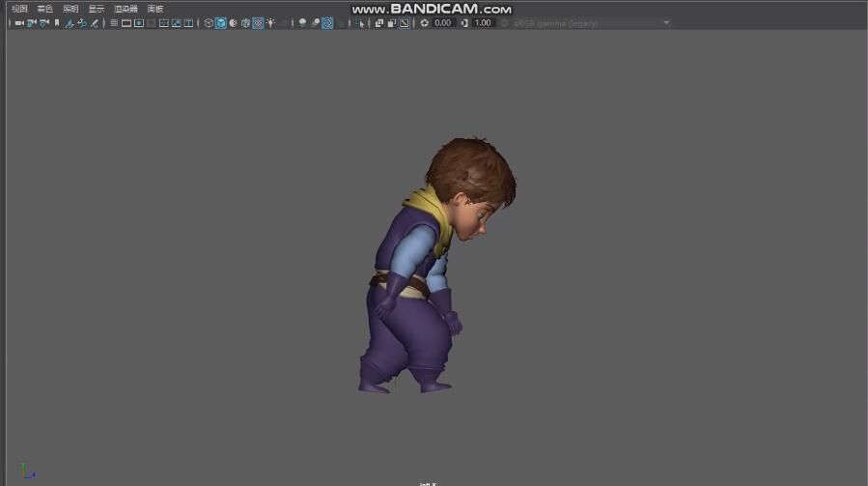
Task: Click the Exposure reset icon
Action: 425,23
